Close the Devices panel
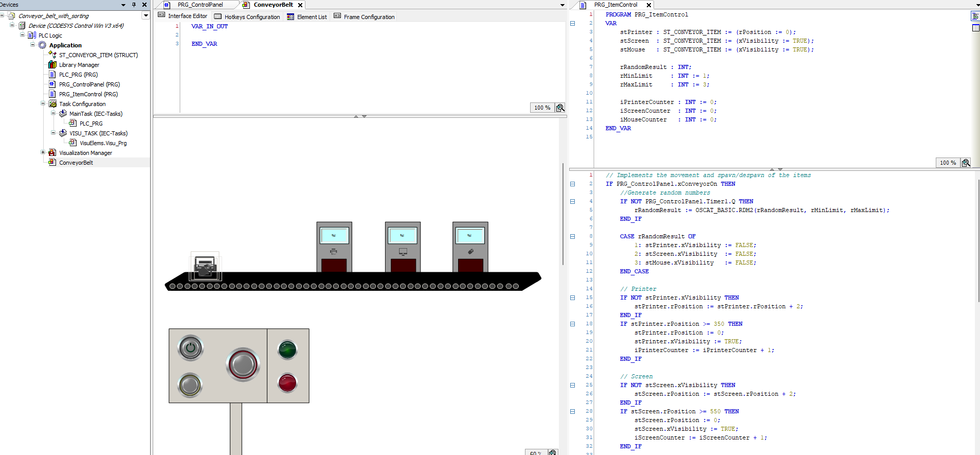 144,5
